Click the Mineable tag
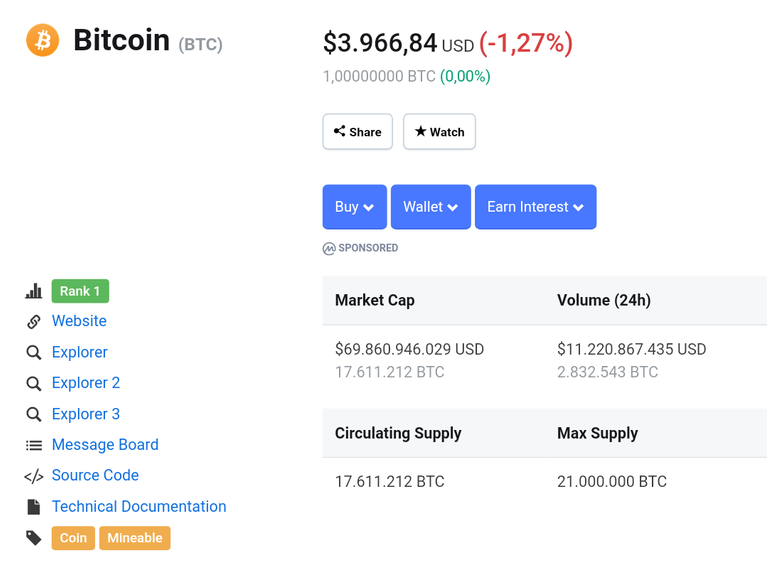 135,538
